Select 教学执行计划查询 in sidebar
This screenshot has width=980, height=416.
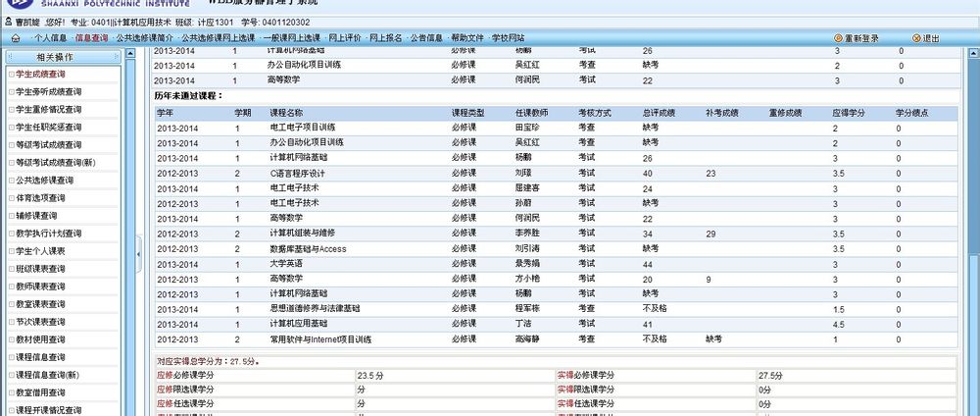(48, 234)
